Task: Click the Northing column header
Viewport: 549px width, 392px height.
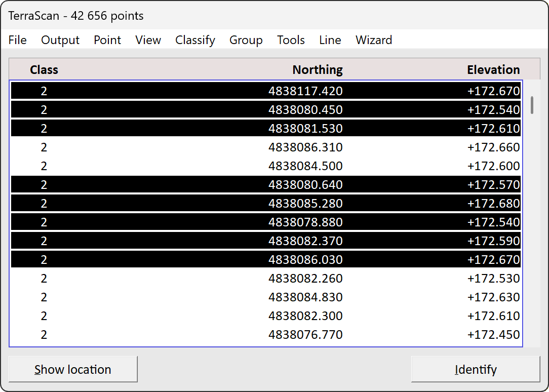Action: click(318, 70)
